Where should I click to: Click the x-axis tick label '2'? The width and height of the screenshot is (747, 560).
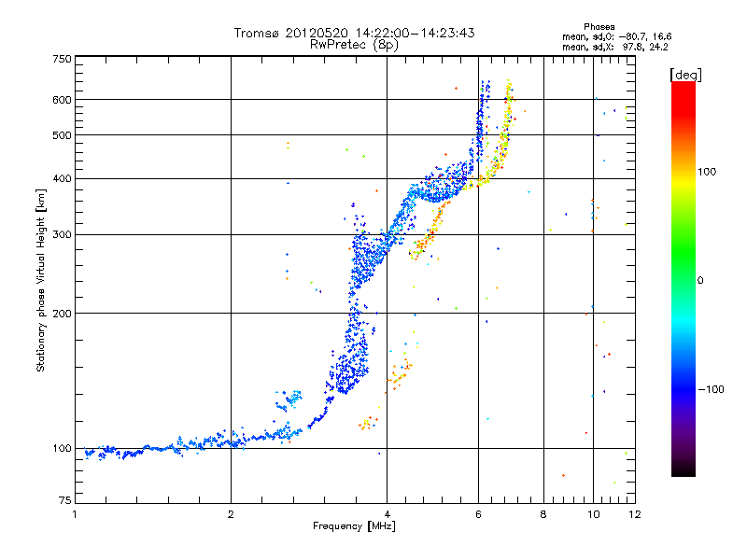click(231, 514)
